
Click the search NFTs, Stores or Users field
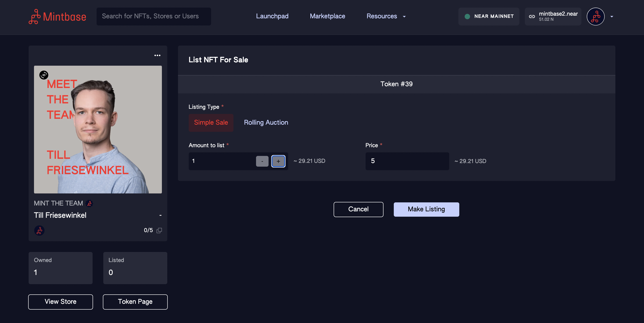[x=153, y=16]
